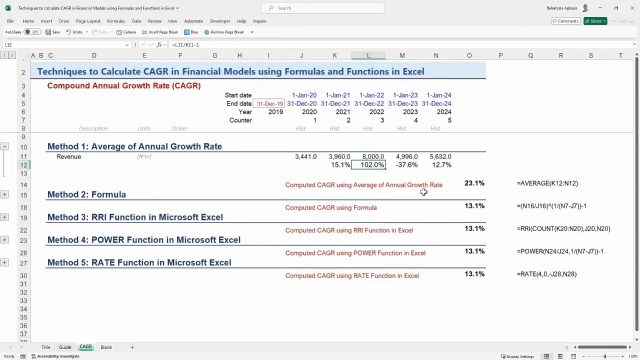
Task: Click the Undo arrow icon
Action: click(x=68, y=32)
